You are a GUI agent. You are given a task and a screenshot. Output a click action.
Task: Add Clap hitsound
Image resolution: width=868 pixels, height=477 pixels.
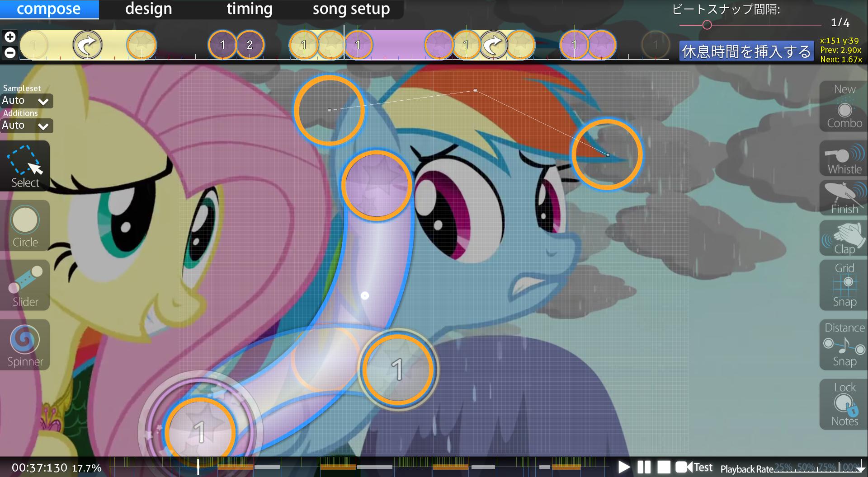click(x=844, y=238)
